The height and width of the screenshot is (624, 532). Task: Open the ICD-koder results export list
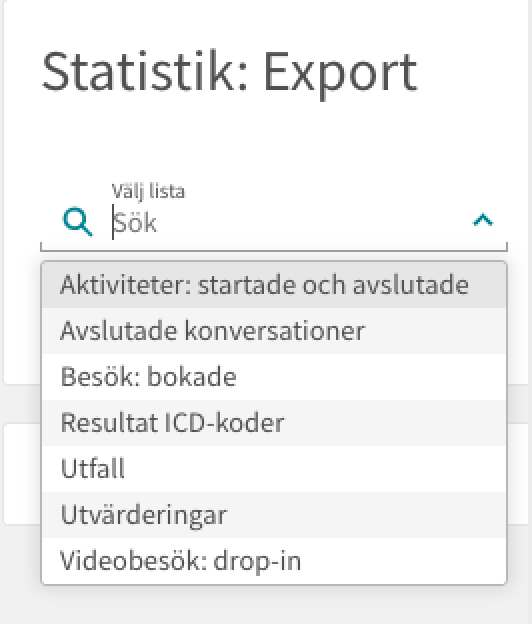coord(274,423)
